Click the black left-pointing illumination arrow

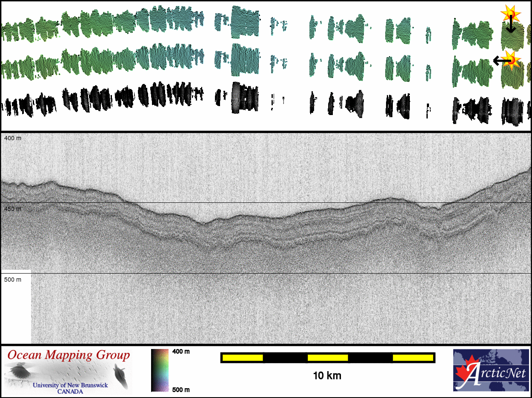tap(500, 61)
